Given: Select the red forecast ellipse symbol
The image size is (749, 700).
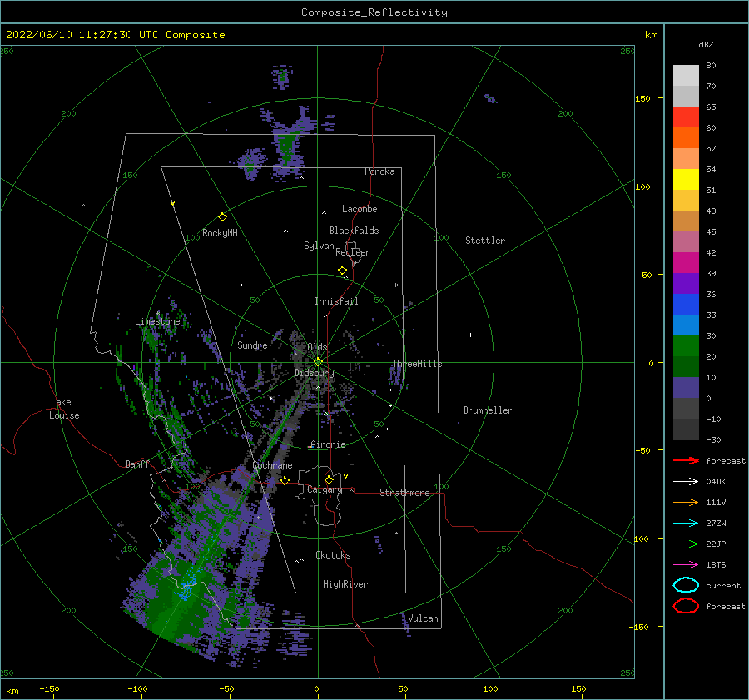Looking at the screenshot, I should click(x=686, y=606).
